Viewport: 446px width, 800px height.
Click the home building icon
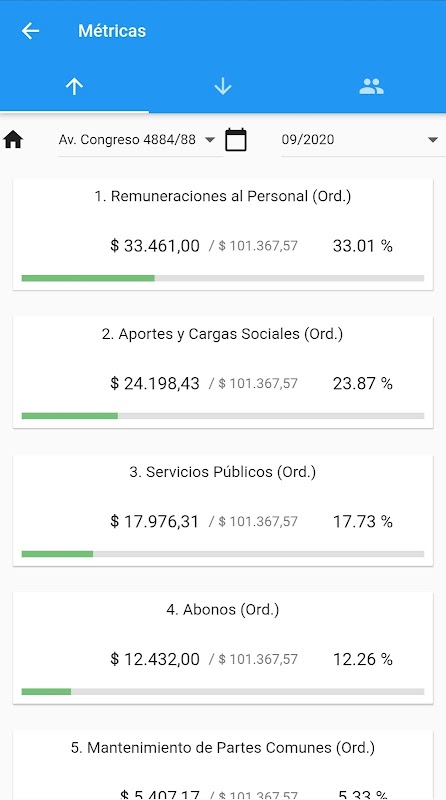13,139
